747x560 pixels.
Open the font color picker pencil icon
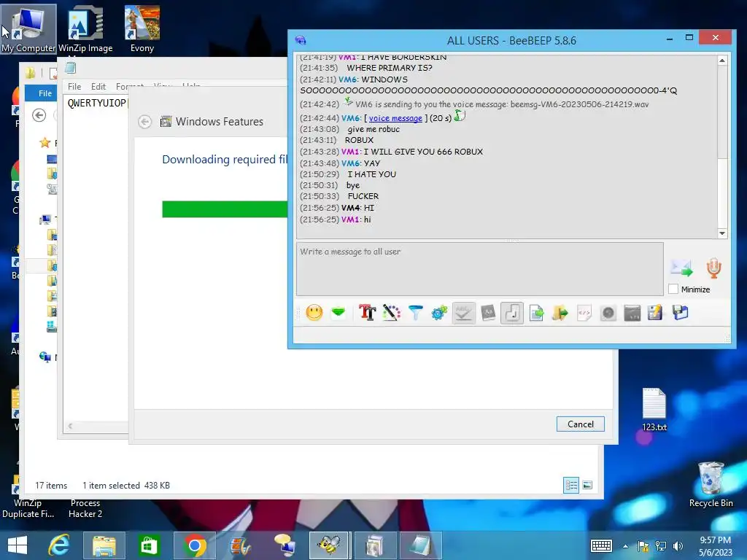[x=391, y=313]
